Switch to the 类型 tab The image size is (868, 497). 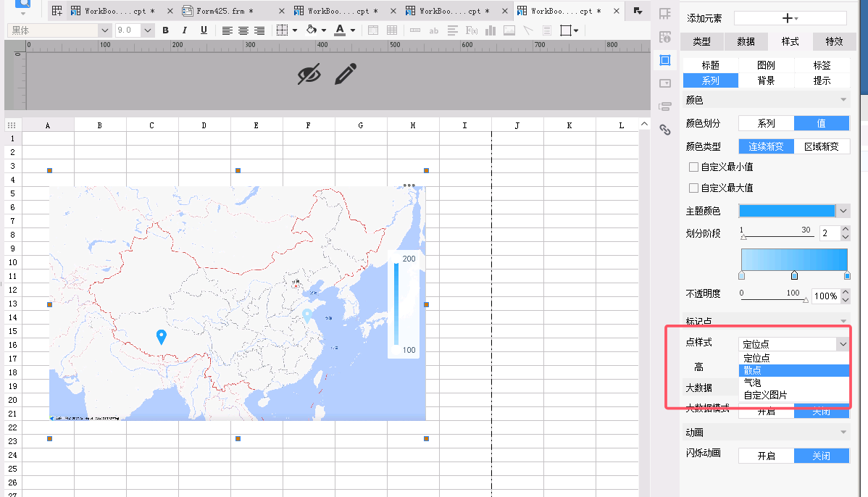pyautogui.click(x=701, y=41)
